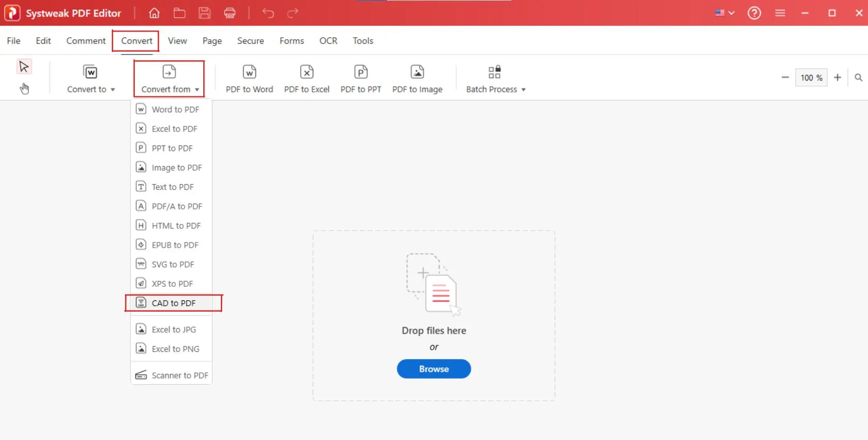Click the Save disk icon
This screenshot has height=440, width=868.
204,13
